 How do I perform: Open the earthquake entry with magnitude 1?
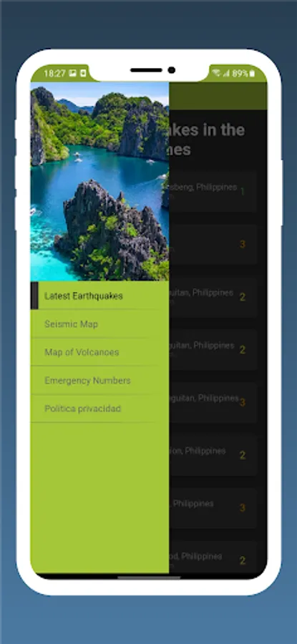pos(213,191)
